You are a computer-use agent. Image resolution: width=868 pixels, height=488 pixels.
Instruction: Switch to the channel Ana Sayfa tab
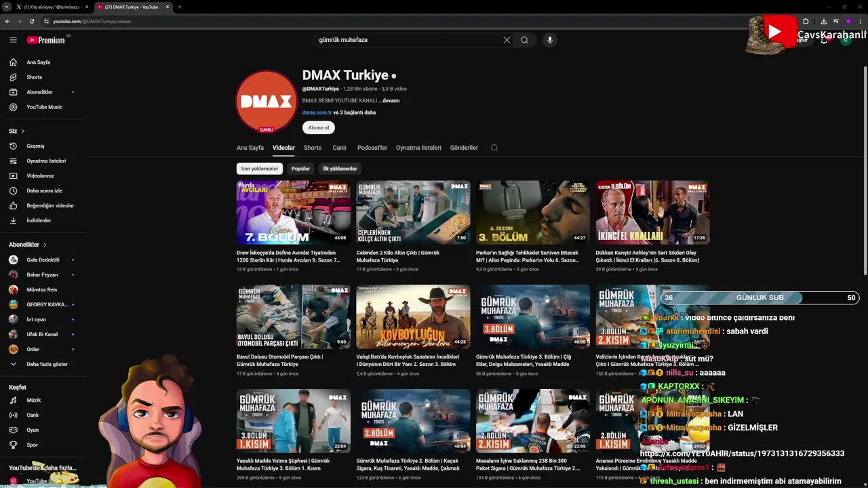[x=250, y=148]
